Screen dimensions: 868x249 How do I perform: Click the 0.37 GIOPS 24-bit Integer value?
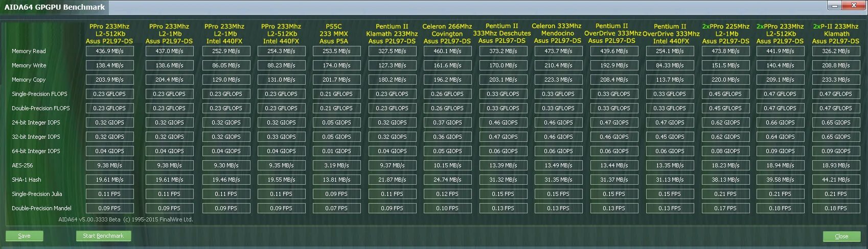point(447,122)
